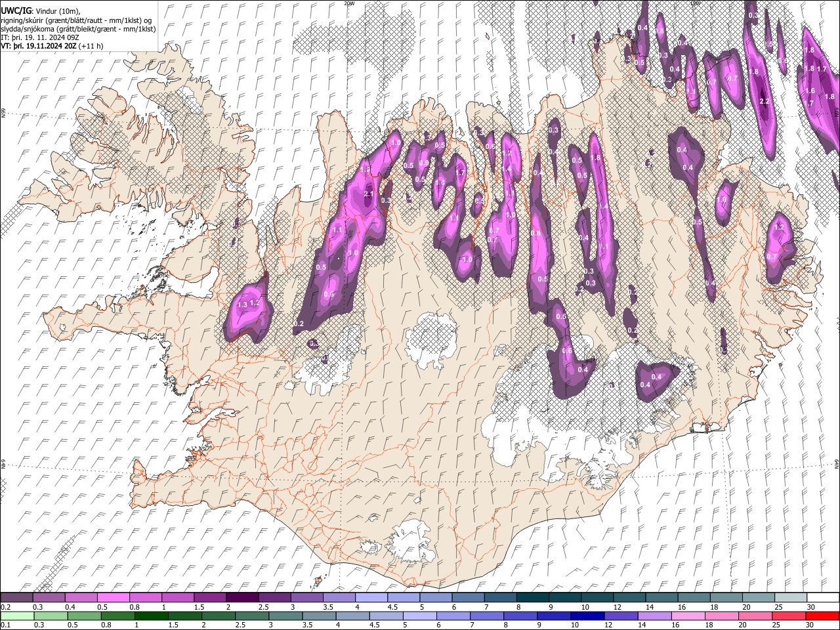840x630 pixels.
Task: Click the snow legend swatch starting at 0.2
Action: tap(17, 598)
